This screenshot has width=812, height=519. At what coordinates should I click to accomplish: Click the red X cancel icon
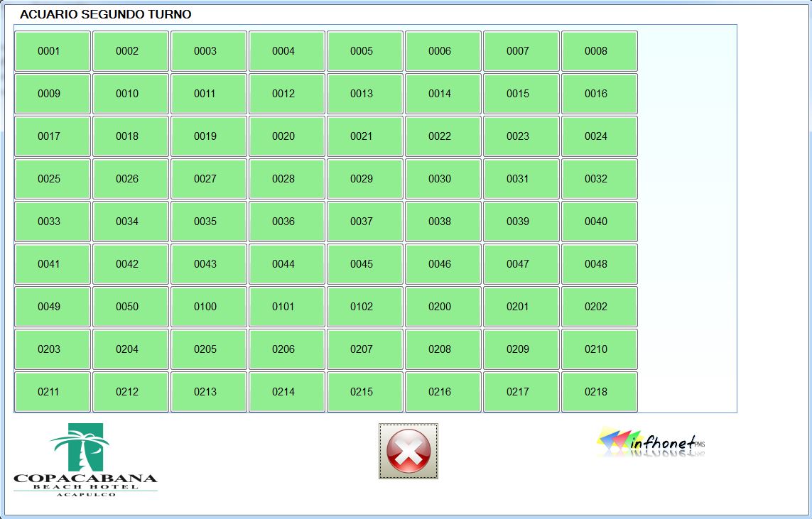[x=408, y=452]
